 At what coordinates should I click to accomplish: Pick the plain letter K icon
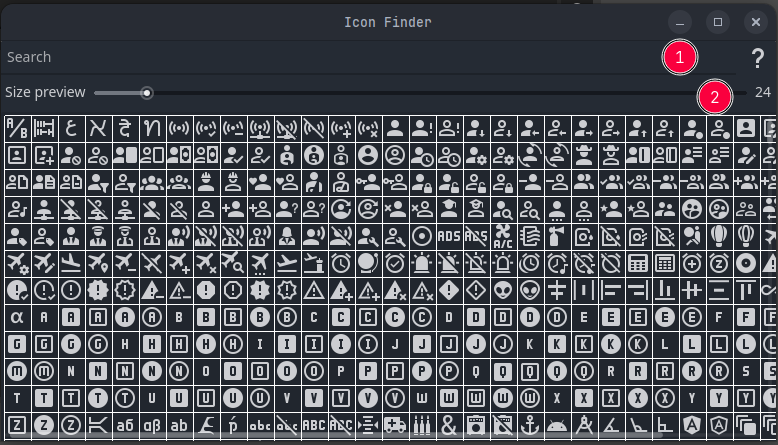coord(530,344)
